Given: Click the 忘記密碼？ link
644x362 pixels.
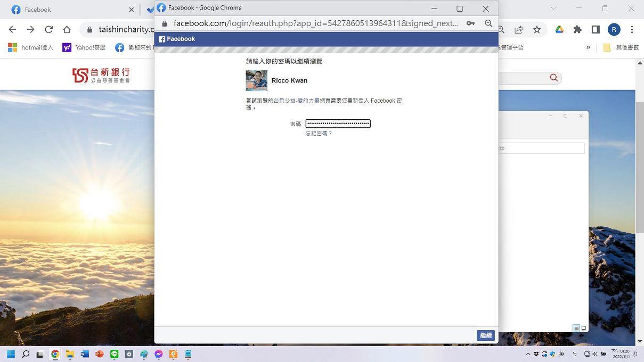Looking at the screenshot, I should pos(319,134).
